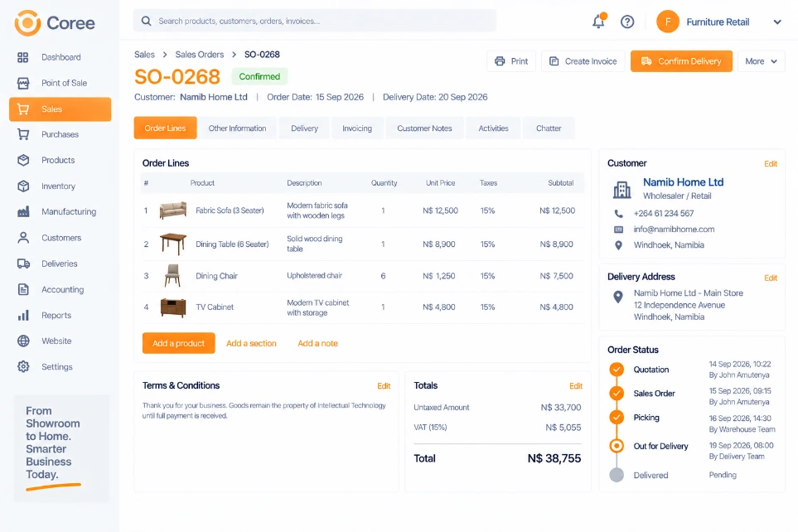
Task: Click the Inventory cube icon
Action: click(23, 186)
